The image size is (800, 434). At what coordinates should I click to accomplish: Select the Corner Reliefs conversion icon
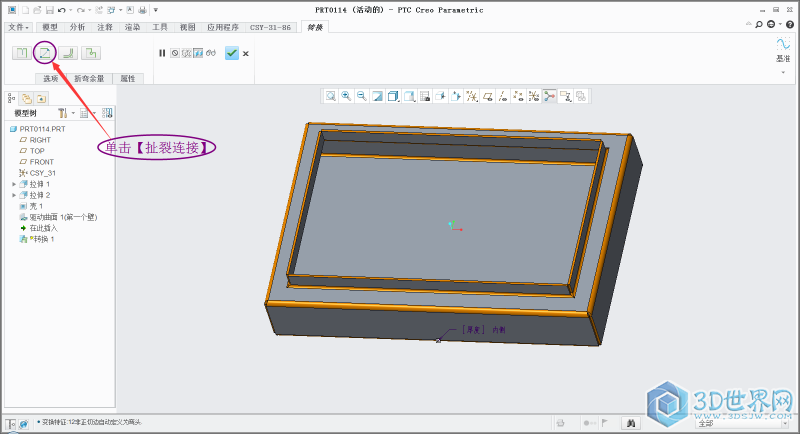(91, 53)
